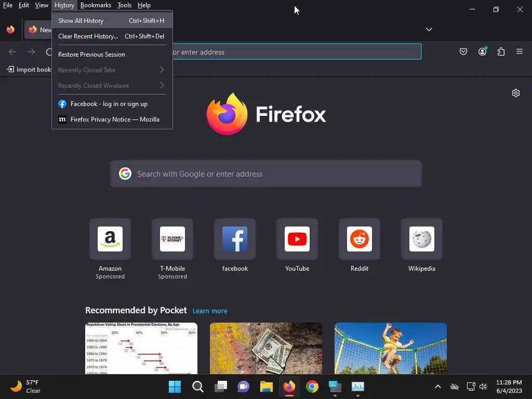Open taskbar Search magnifier icon
The image size is (532, 399).
point(198,387)
